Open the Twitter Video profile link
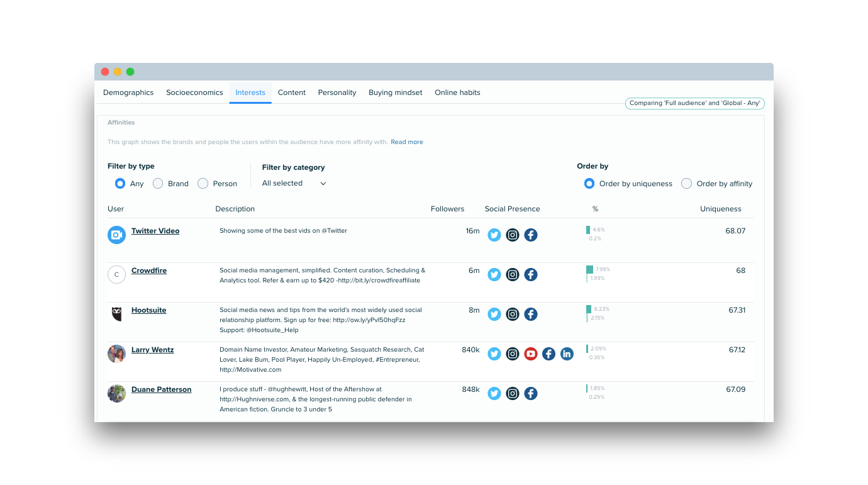 [155, 231]
